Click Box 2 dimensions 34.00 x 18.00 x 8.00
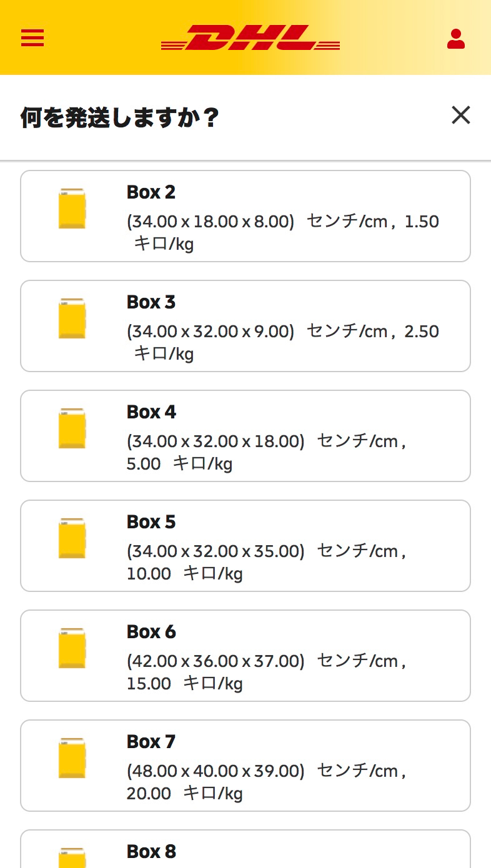Viewport: 491px width, 868px height. tap(211, 222)
